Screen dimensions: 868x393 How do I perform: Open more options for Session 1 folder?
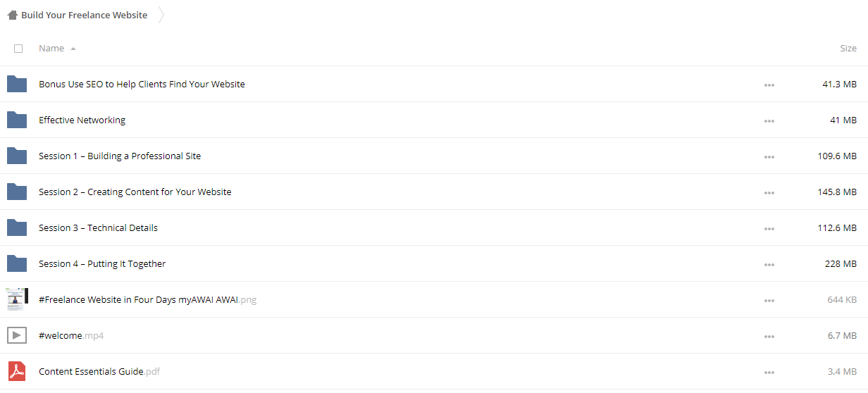(769, 157)
